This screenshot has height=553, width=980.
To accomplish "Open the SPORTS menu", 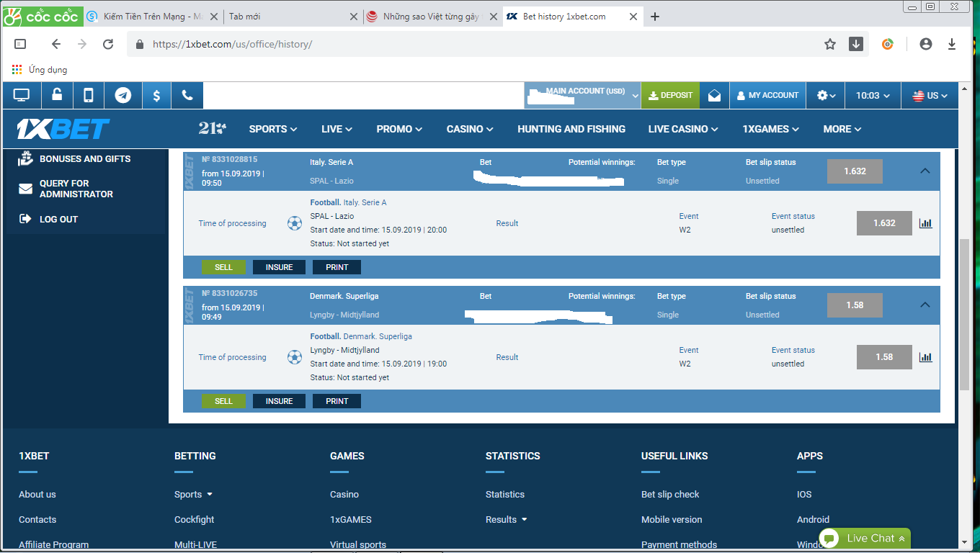I will 273,129.
